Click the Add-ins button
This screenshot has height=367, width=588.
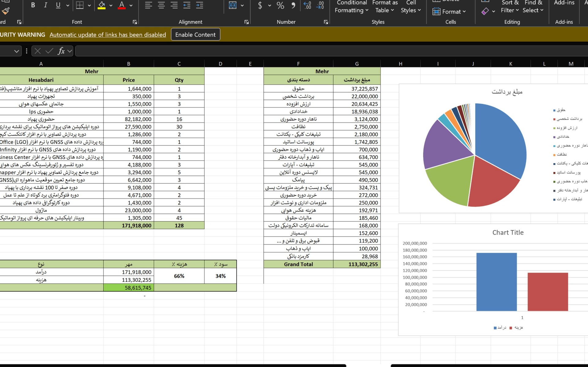point(564,3)
